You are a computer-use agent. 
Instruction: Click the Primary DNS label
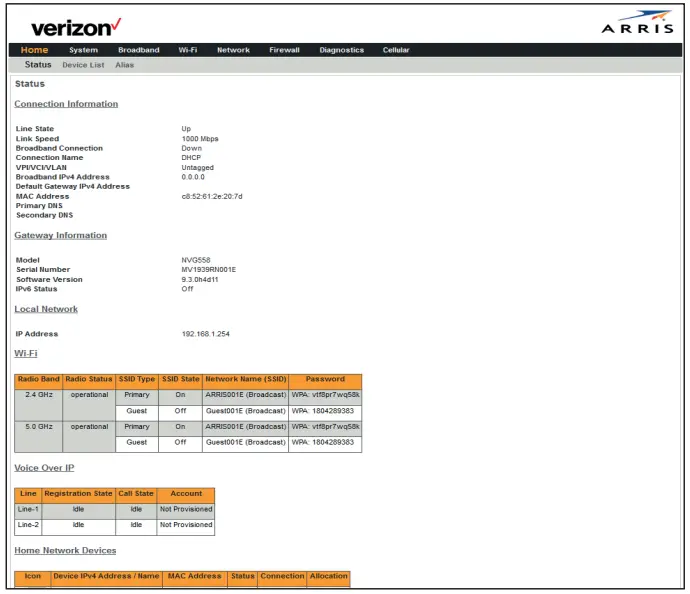point(39,205)
